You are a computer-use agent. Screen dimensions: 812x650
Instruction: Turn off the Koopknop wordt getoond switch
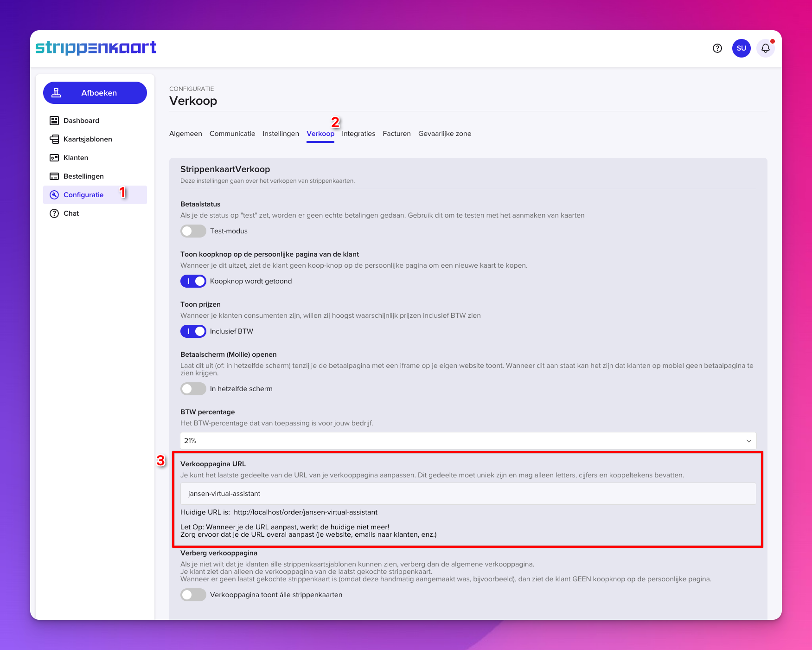tap(193, 281)
